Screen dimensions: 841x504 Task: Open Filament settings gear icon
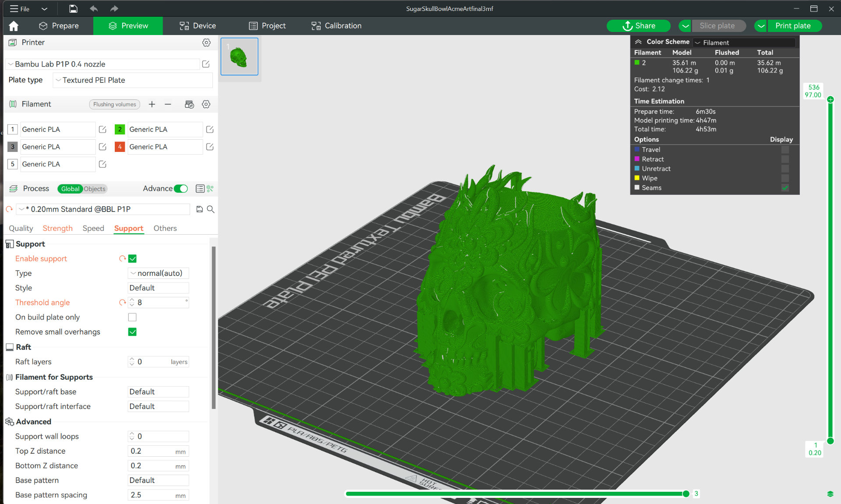tap(206, 104)
